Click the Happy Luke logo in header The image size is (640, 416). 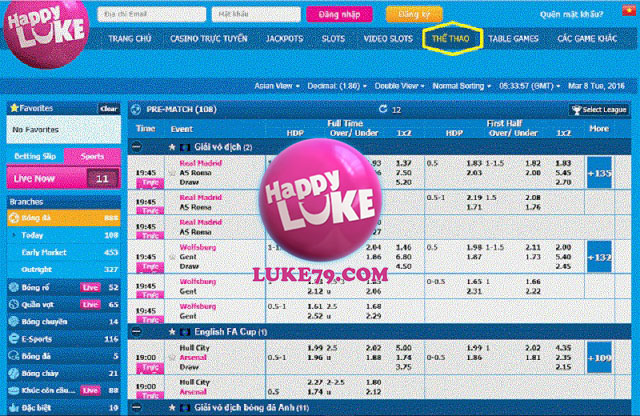(x=46, y=33)
